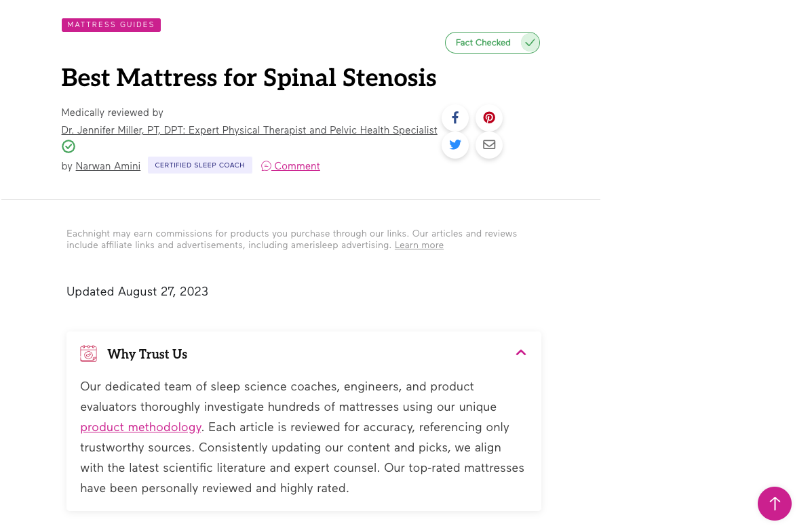
Task: Share article via email envelope icon
Action: 489,145
